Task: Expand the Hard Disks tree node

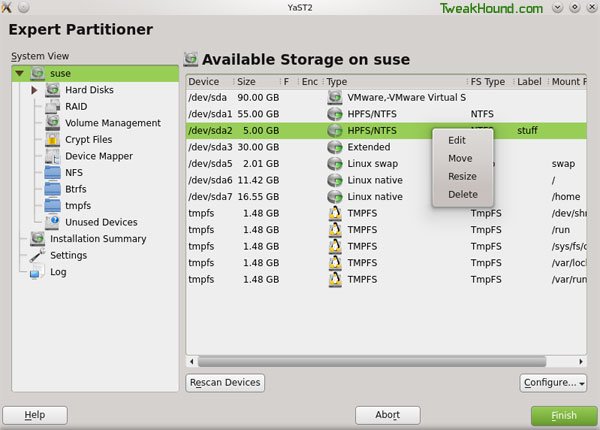Action: [34, 90]
